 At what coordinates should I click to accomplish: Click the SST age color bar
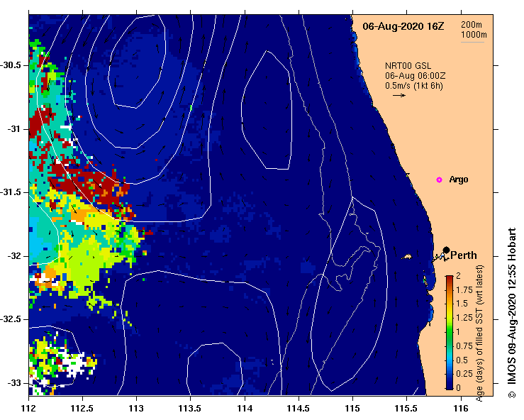tap(450, 333)
